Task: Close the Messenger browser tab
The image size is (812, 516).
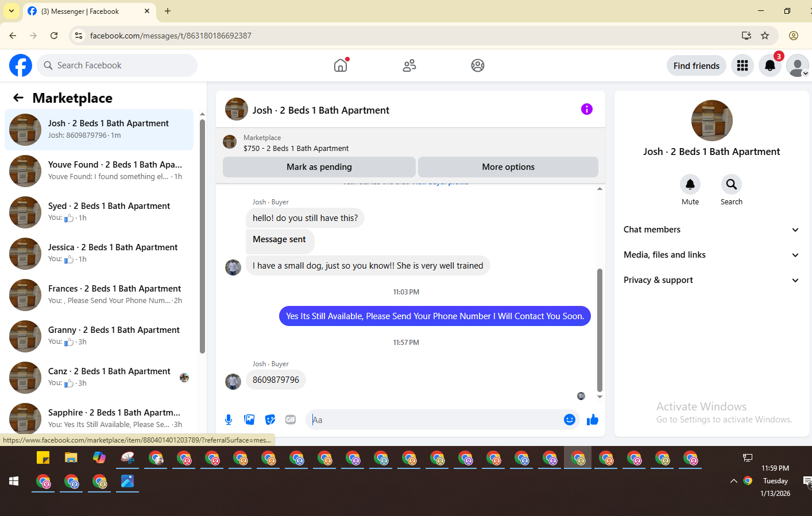Action: pyautogui.click(x=147, y=11)
